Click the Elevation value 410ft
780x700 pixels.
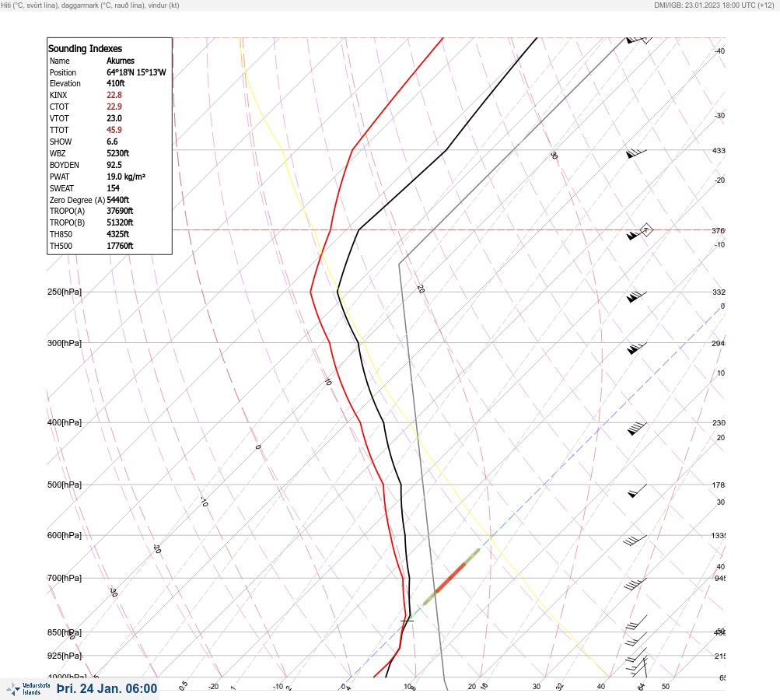[115, 83]
